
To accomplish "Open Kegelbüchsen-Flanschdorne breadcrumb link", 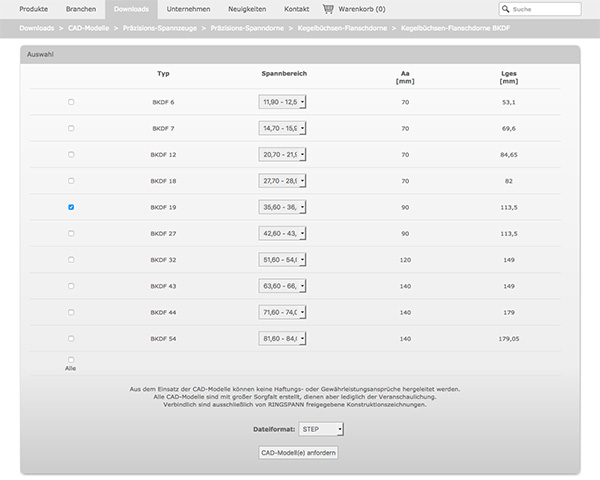I will click(x=342, y=28).
